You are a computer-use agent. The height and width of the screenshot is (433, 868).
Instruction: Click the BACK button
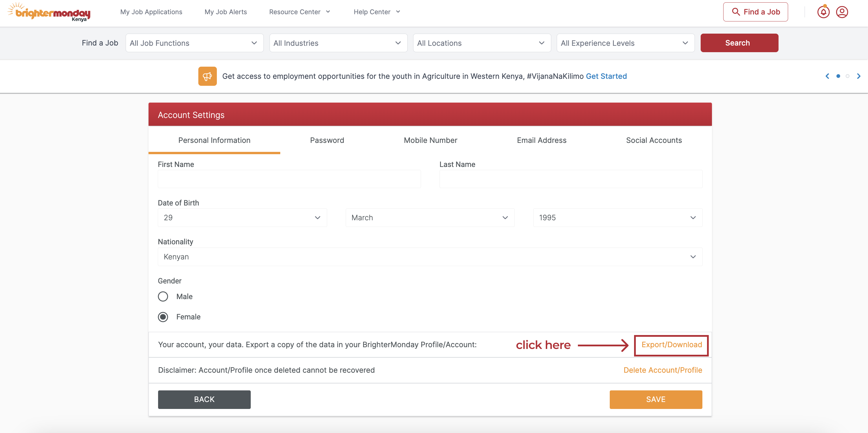(x=204, y=399)
